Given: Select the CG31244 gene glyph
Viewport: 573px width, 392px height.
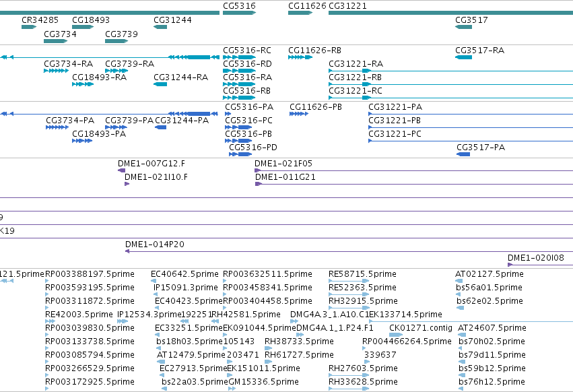Looking at the screenshot, I should click(160, 27).
